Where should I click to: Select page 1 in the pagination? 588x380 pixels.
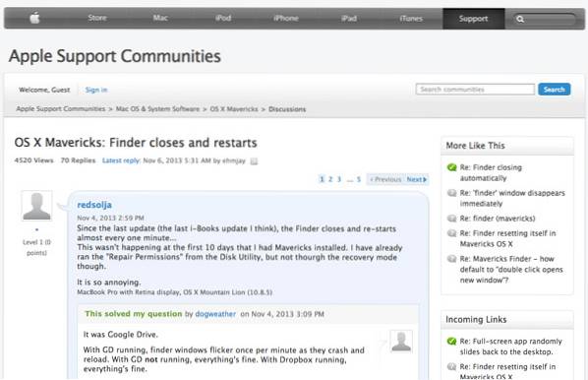[322, 179]
